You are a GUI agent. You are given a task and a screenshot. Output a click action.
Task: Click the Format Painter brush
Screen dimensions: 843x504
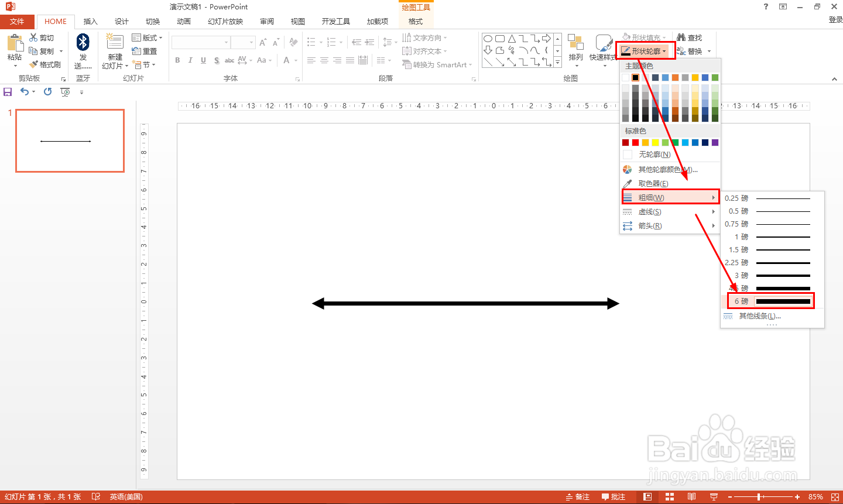(45, 64)
